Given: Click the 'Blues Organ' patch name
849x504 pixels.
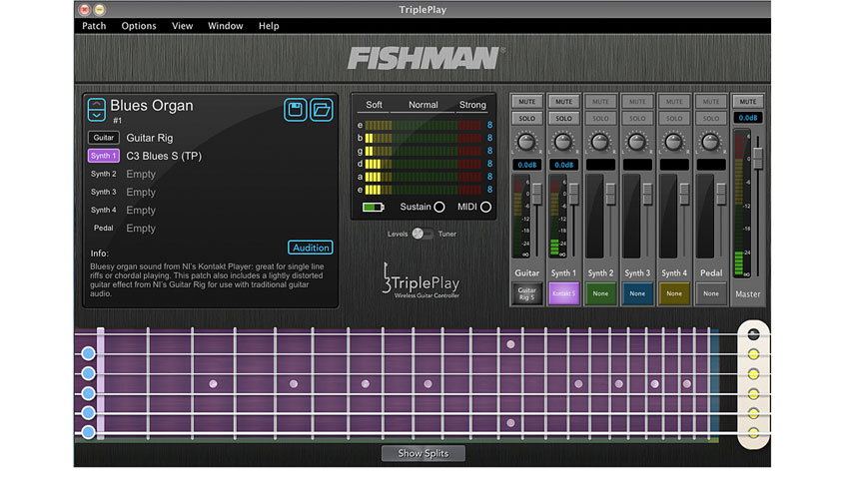Looking at the screenshot, I should (152, 106).
